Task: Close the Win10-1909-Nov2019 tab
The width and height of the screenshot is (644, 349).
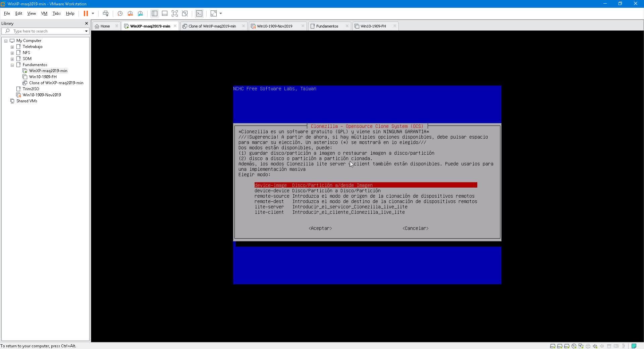Action: (x=303, y=26)
